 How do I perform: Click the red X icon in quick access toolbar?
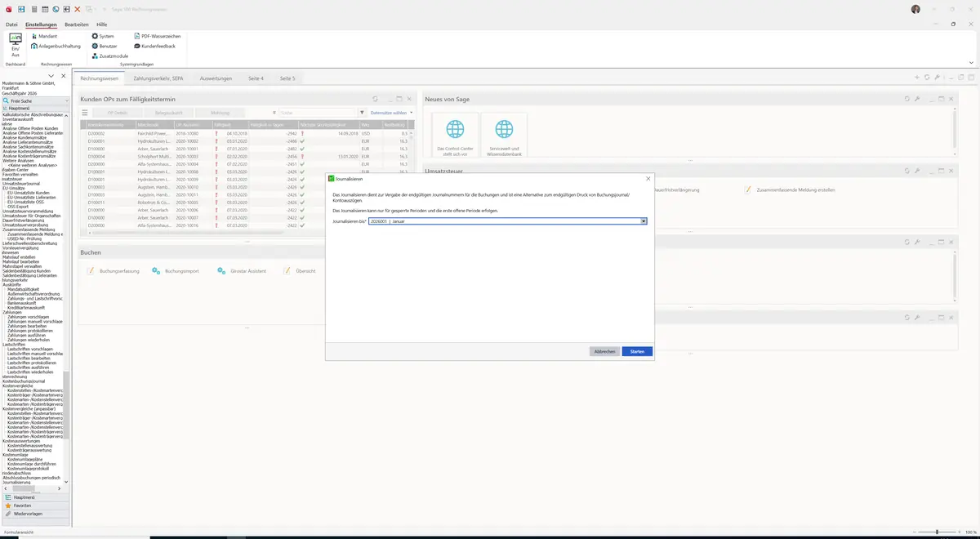click(78, 9)
